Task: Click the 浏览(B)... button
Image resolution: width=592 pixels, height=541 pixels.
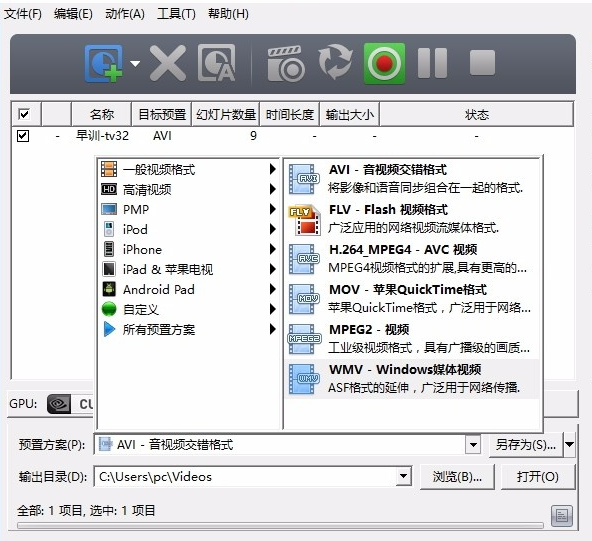Action: (x=457, y=477)
